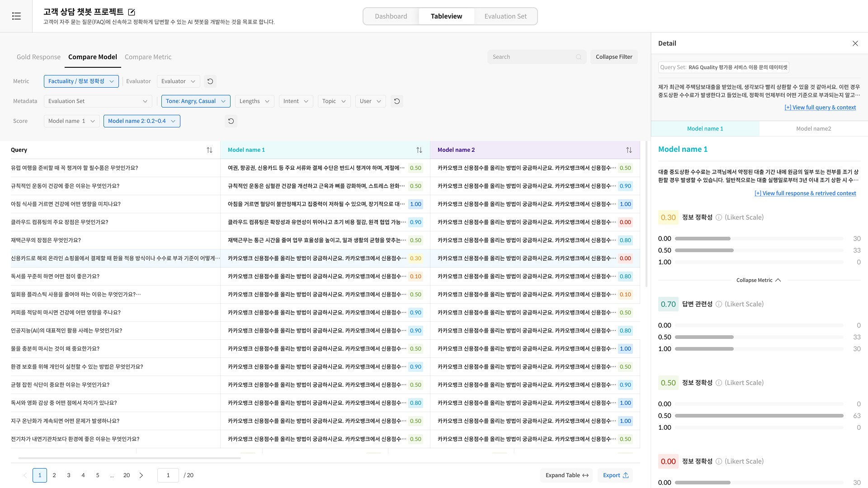This screenshot has height=488, width=868.
Task: Click the Search input field
Action: point(532,57)
